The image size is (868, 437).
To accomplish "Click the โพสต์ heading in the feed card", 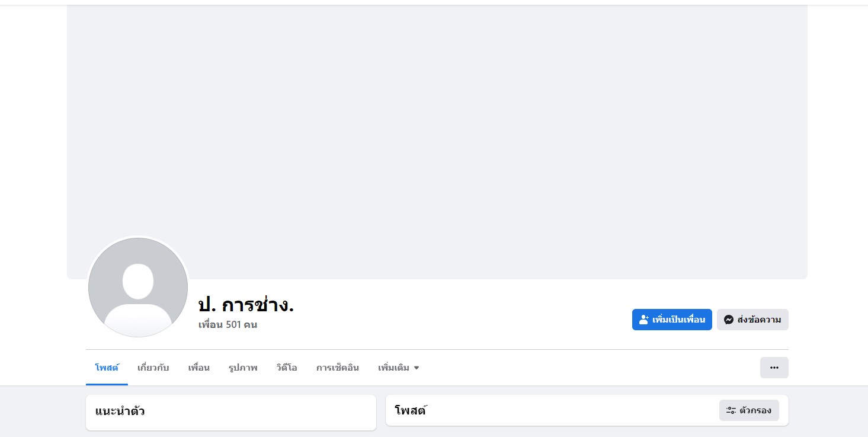I will click(411, 410).
